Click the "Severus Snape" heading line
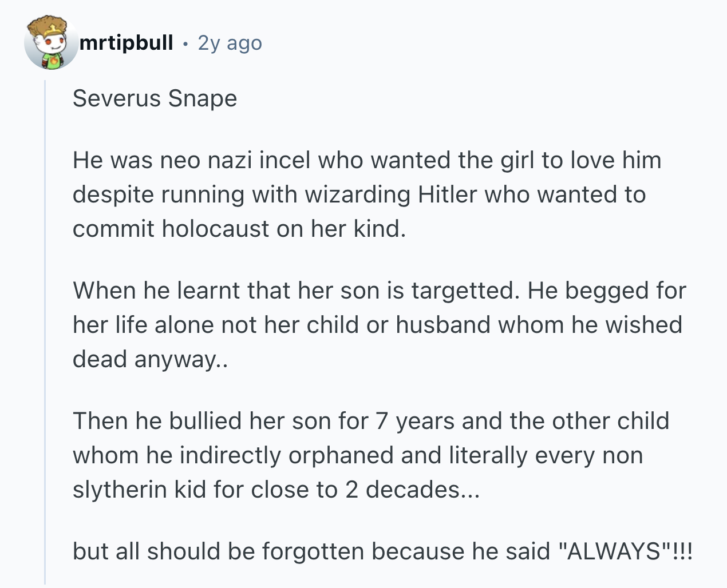This screenshot has height=588, width=727. [x=155, y=98]
